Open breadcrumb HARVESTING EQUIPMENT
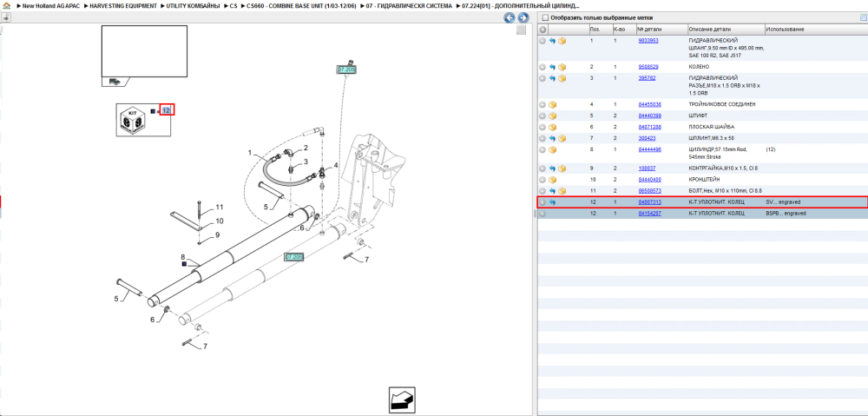 click(122, 5)
